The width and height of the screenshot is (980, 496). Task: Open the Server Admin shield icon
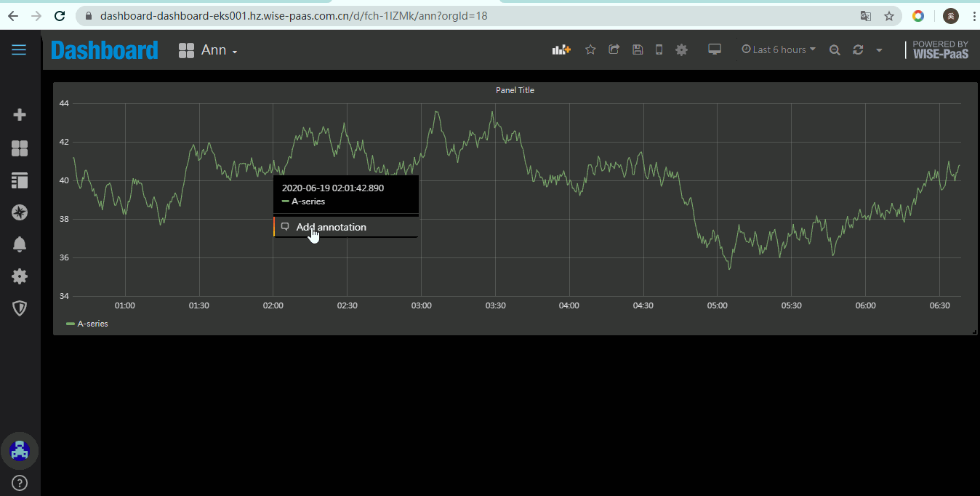point(20,308)
